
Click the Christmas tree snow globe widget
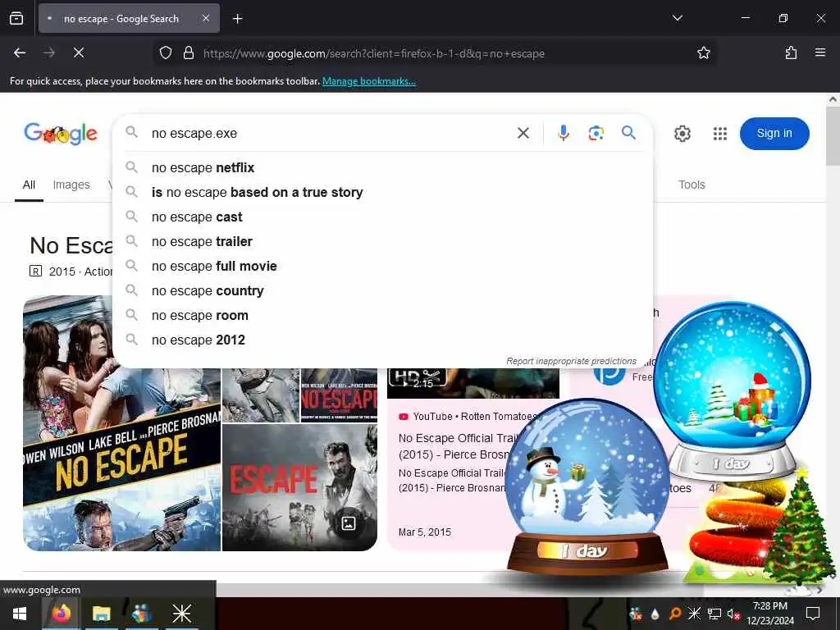[x=732, y=391]
